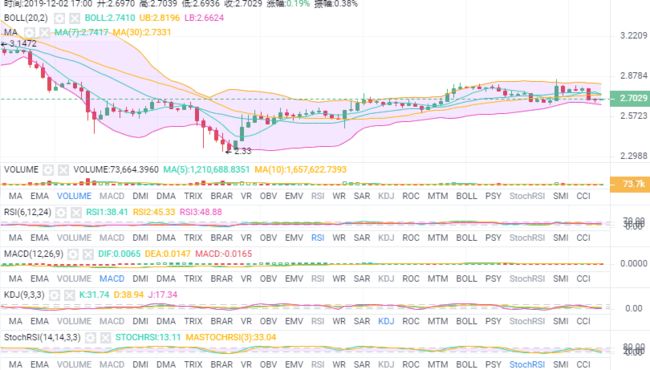Screen dimensions: 650x370
Task: Choose SAR in the RSI panel's indicator row
Action: [x=362, y=238]
